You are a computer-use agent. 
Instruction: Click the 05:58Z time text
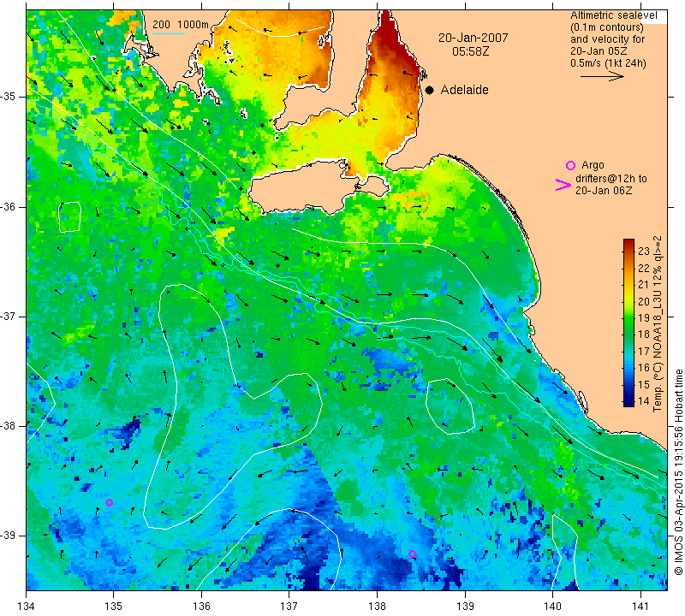pyautogui.click(x=470, y=51)
